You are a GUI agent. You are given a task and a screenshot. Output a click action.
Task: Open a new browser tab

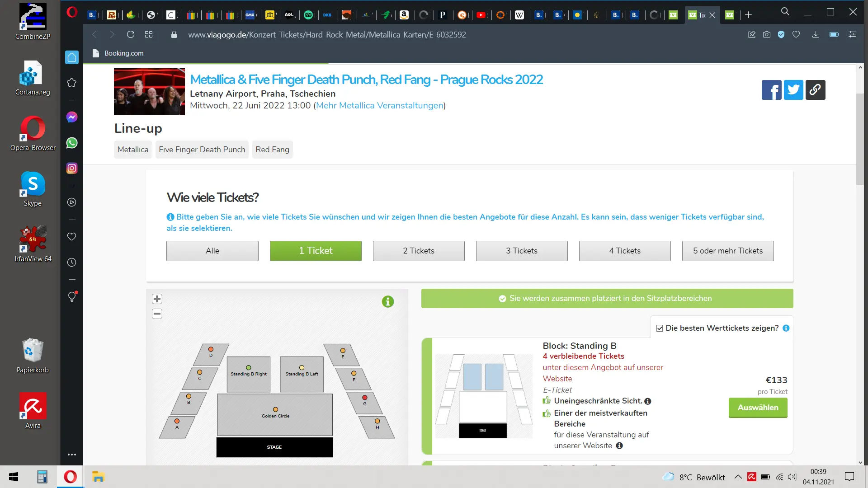click(748, 15)
